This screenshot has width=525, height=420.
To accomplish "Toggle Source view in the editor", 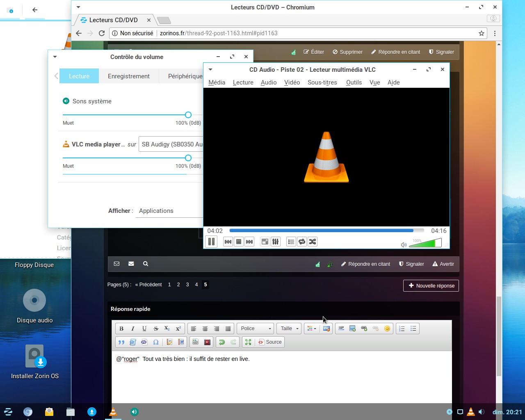I will pos(270,342).
